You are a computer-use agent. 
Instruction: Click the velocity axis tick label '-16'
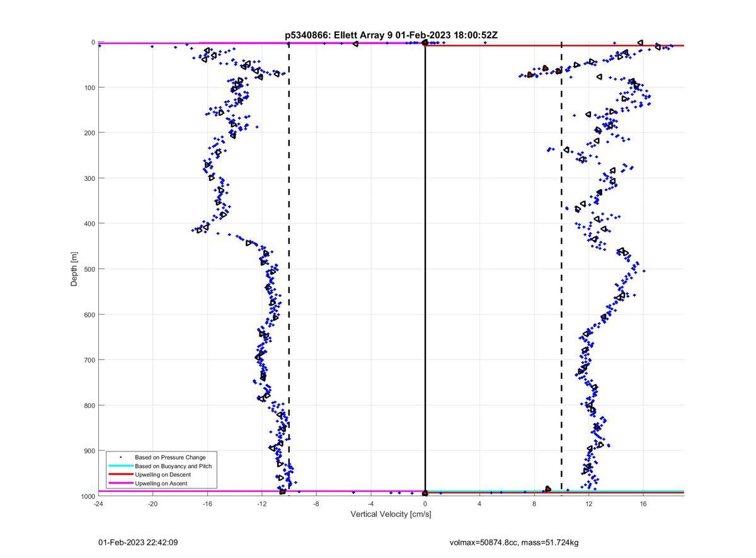(207, 504)
